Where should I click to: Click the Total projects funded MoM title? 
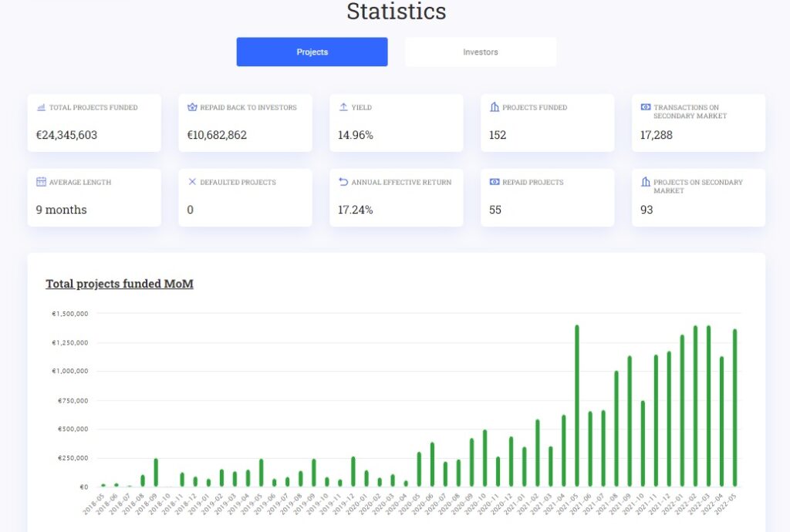[x=120, y=284]
